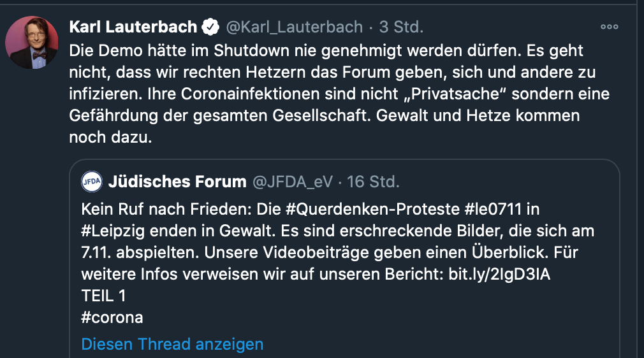Open the tweet's more options menu (three dots)
Viewport: 644px width, 358px height.
[610, 27]
